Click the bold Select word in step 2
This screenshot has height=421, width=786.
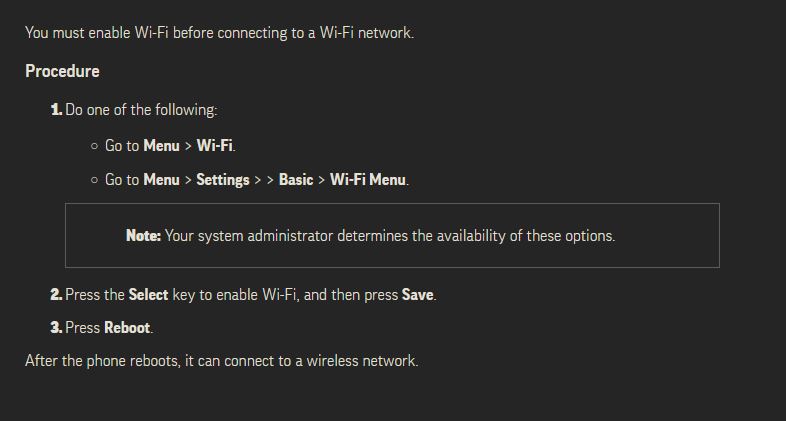(148, 295)
